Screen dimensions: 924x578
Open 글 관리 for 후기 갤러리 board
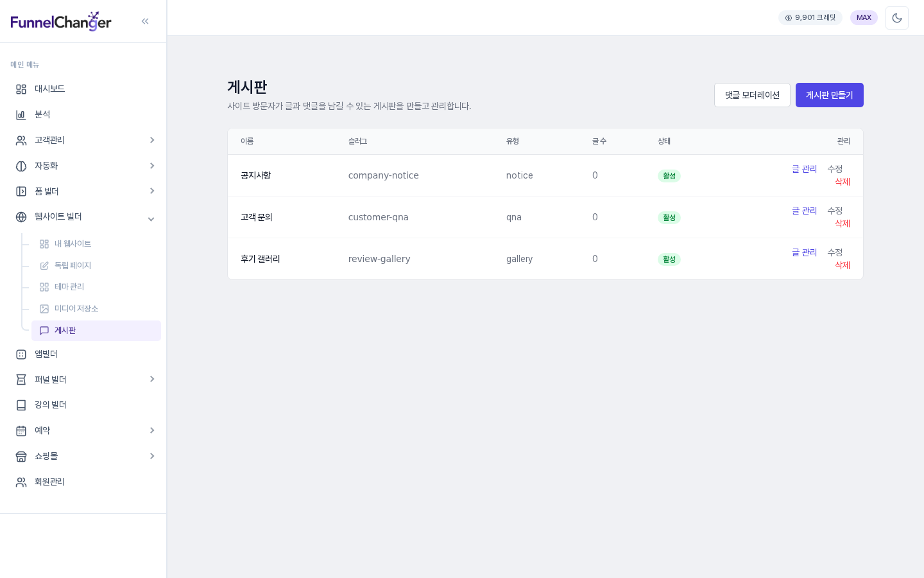(804, 252)
